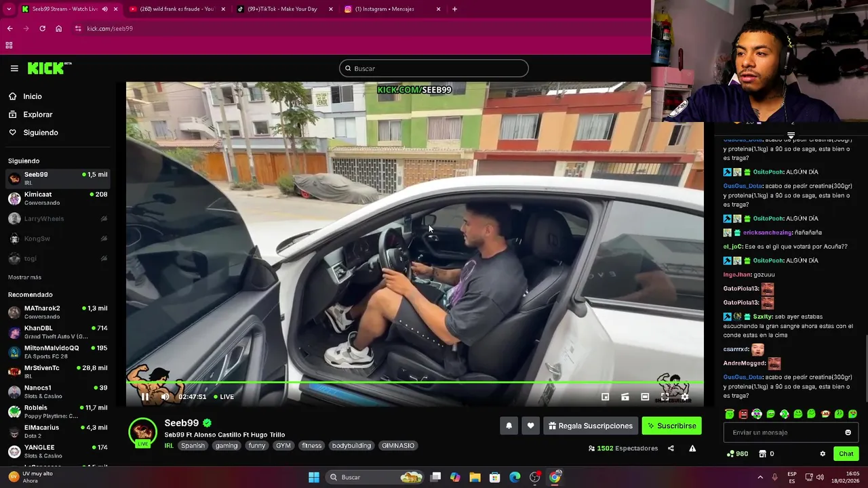Click the green Suscribirse button
The image size is (868, 488).
coord(671,426)
